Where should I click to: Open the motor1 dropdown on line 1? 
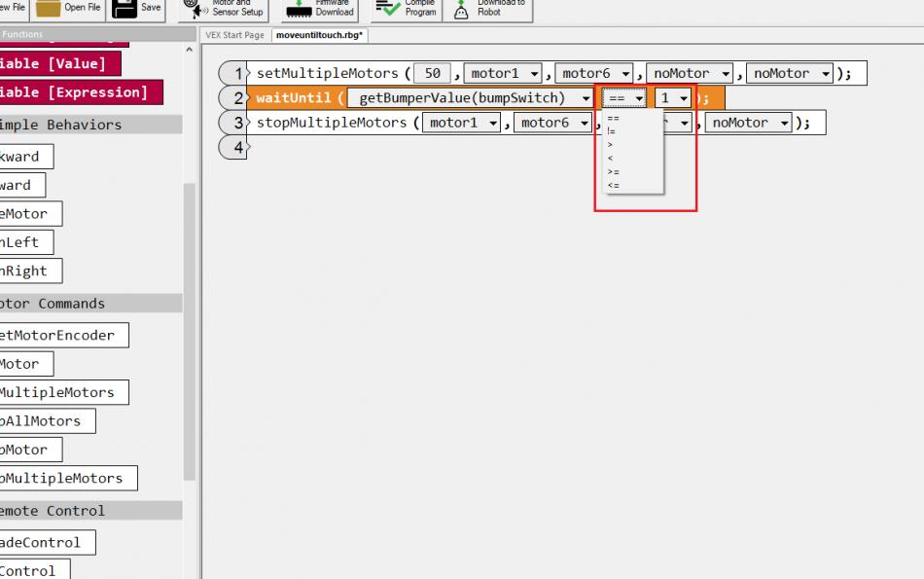[x=503, y=73]
